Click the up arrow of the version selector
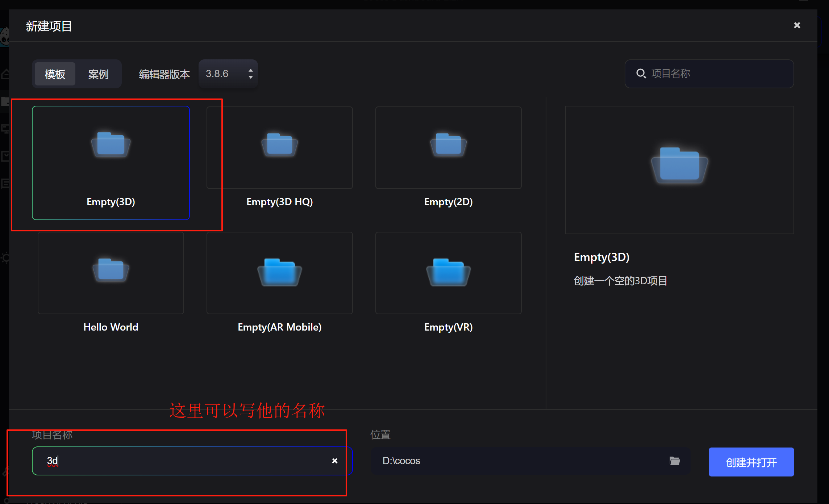 click(250, 70)
